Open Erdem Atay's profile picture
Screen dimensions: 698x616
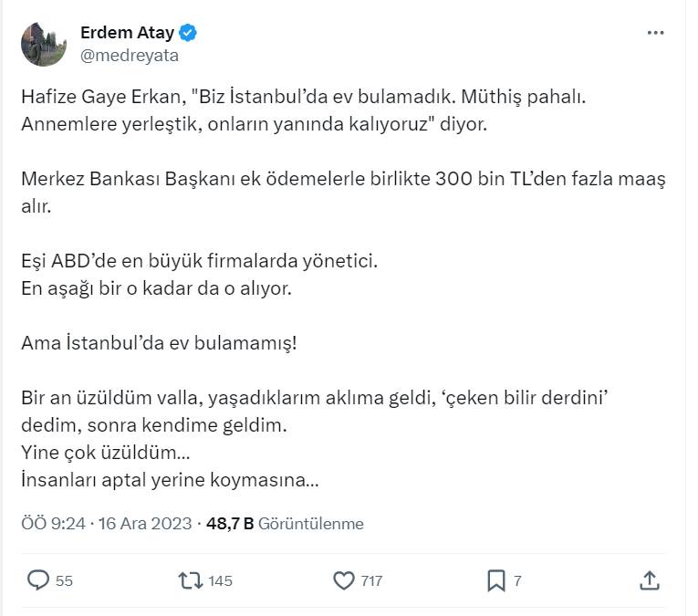point(44,44)
